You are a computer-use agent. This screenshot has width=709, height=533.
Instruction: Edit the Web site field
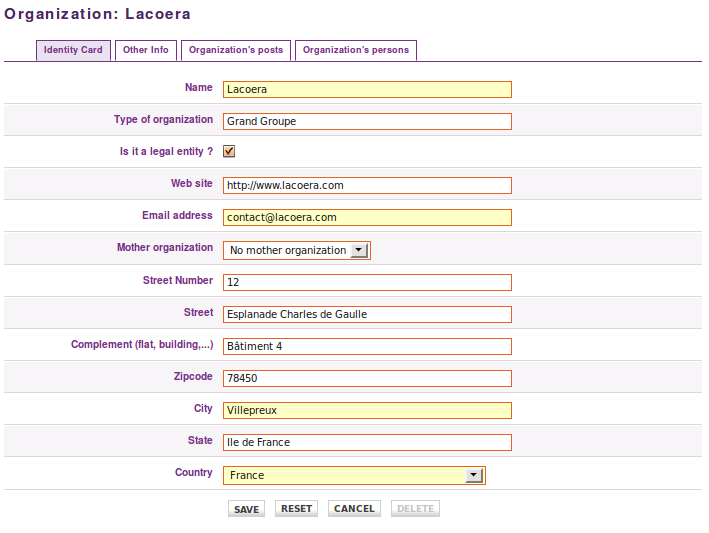(367, 185)
